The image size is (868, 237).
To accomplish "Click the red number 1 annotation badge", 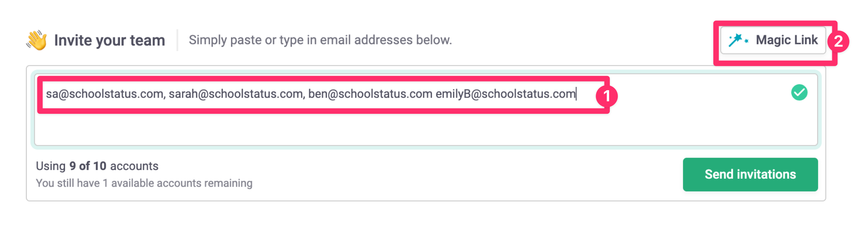I will [606, 96].
